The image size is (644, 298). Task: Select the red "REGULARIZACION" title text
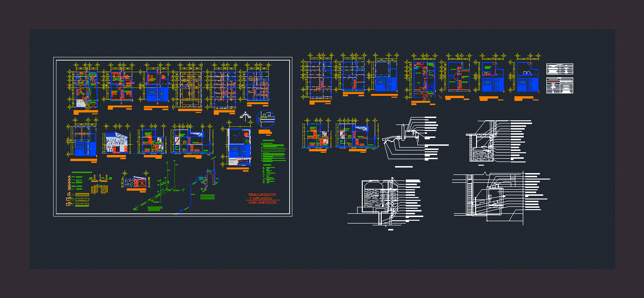pos(262,194)
